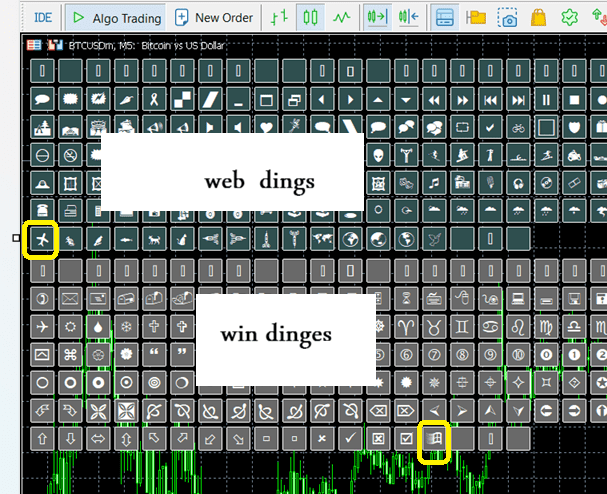Click the opening double quote symbol button
This screenshot has width=607, height=494.
click(x=154, y=355)
